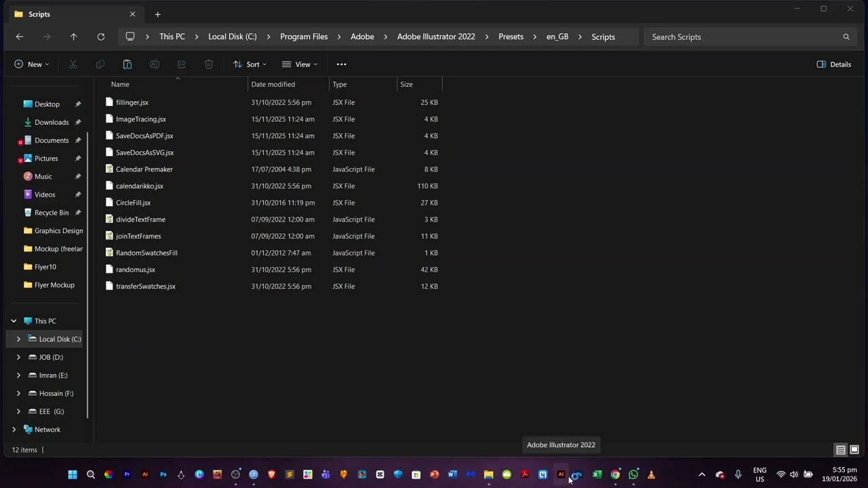This screenshot has width=868, height=488.
Task: Sort by Type column header
Action: click(x=363, y=84)
